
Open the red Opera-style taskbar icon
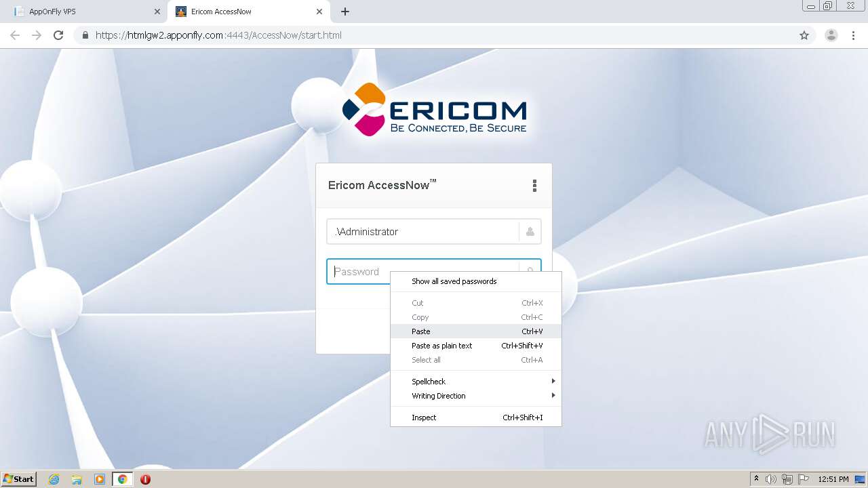145,479
